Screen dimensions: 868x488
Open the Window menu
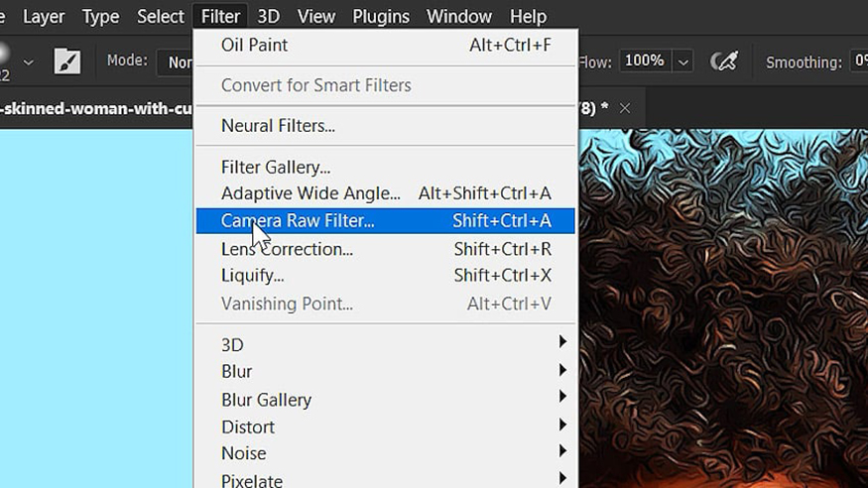coord(459,17)
